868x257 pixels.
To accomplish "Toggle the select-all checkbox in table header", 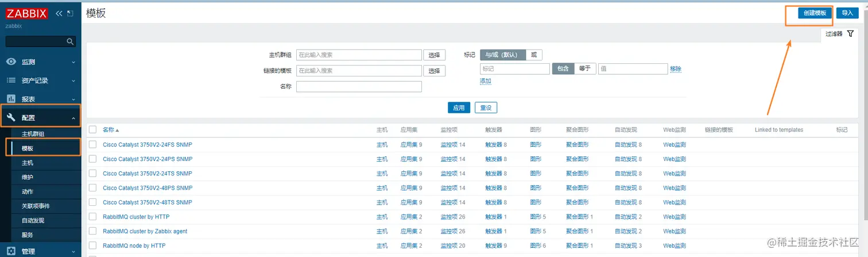I will click(92, 129).
